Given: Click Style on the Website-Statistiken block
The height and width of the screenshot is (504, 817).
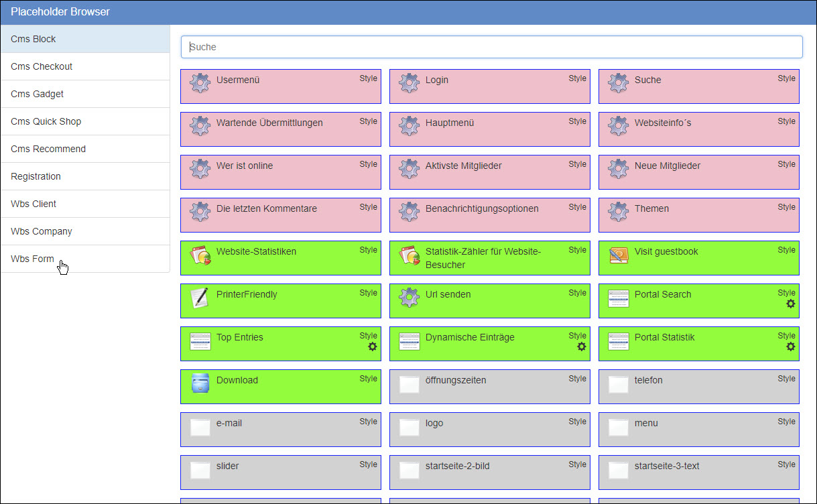Looking at the screenshot, I should click(369, 250).
